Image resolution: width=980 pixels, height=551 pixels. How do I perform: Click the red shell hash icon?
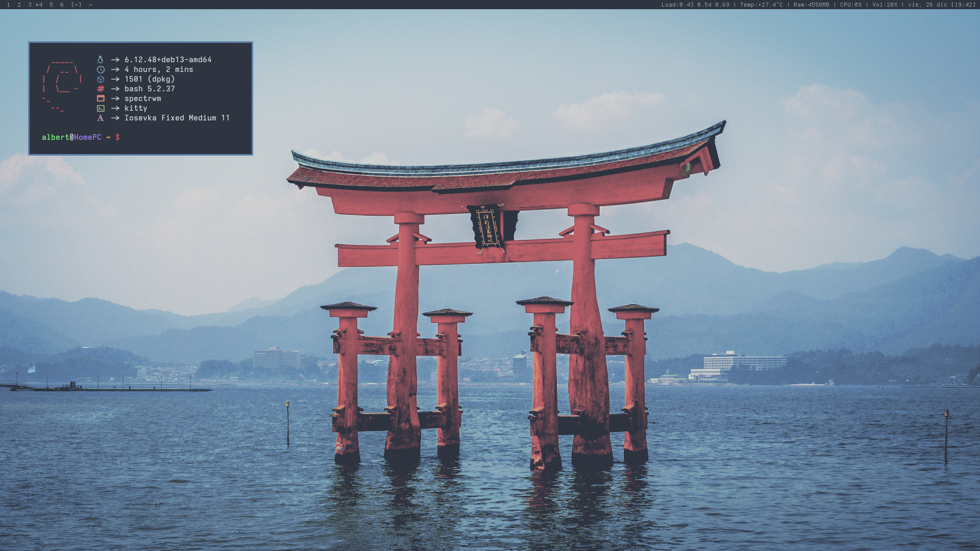pos(101,89)
